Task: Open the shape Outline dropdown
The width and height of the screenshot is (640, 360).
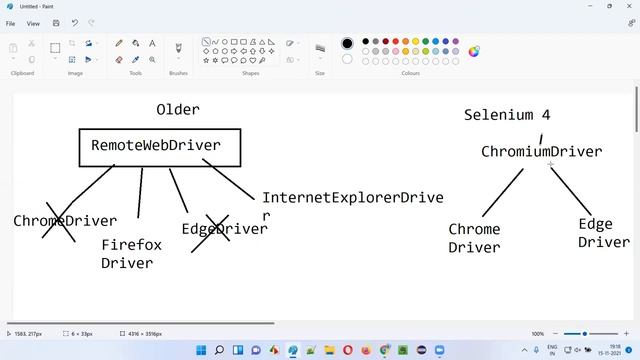Action: pos(293,43)
